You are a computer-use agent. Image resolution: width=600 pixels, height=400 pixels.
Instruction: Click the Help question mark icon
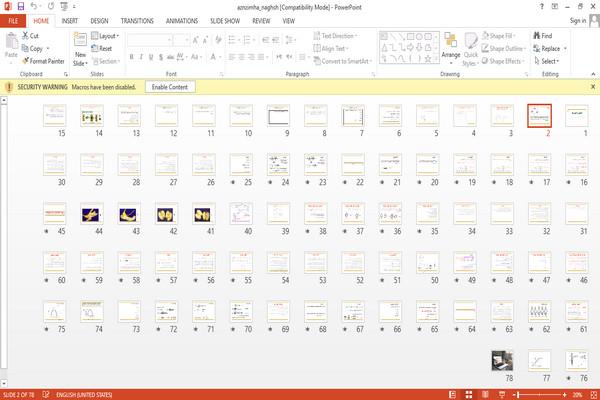pyautogui.click(x=541, y=7)
